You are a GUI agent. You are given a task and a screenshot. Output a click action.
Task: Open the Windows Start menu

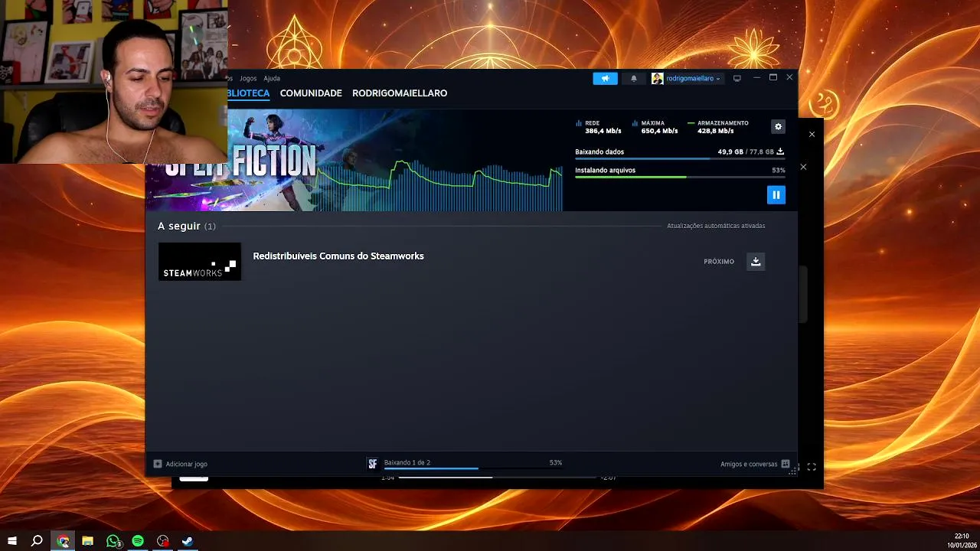click(x=12, y=541)
